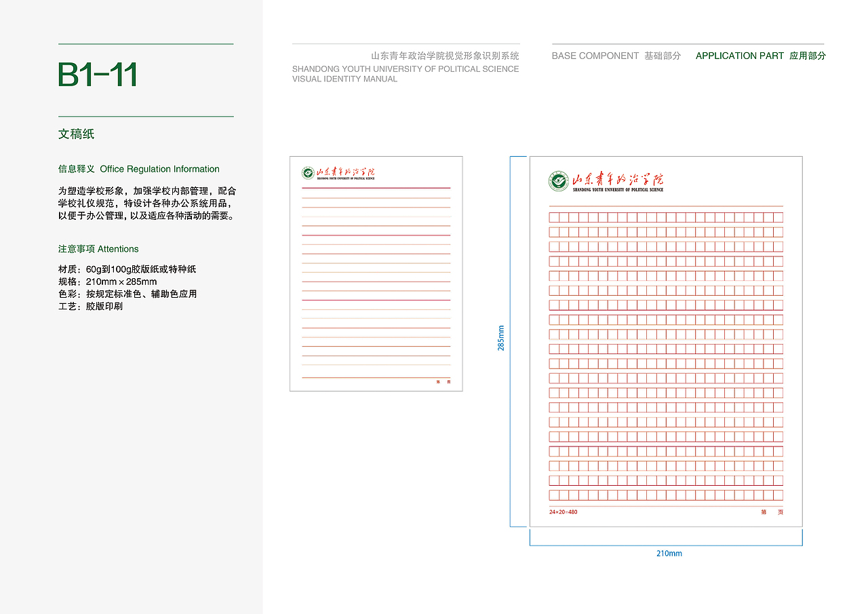
Task: Click 第 页 footer on large grid paper
Action: pyautogui.click(x=772, y=512)
